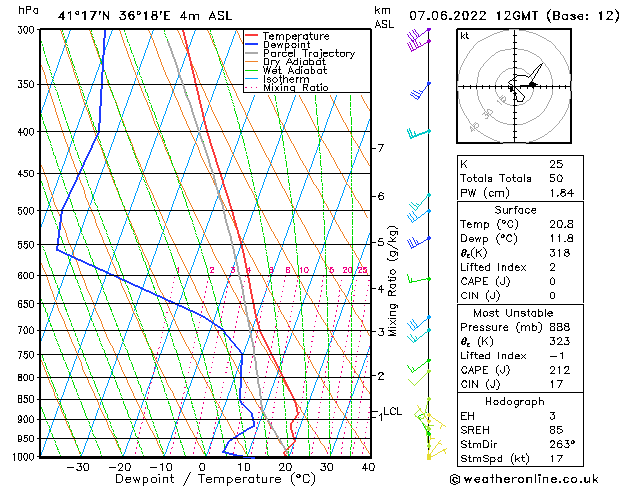629x486 pixels.
Task: Click the "LCL" marker label
Action: [x=392, y=411]
